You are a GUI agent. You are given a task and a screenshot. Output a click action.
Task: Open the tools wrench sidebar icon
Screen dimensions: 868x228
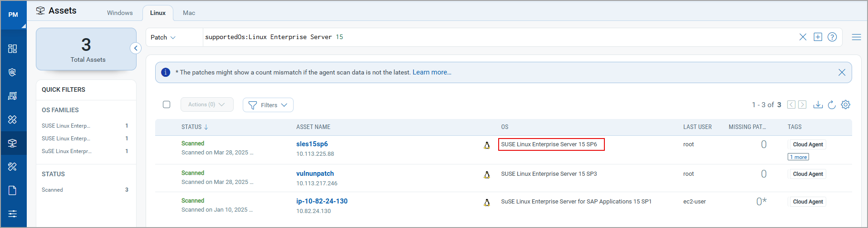[13, 167]
